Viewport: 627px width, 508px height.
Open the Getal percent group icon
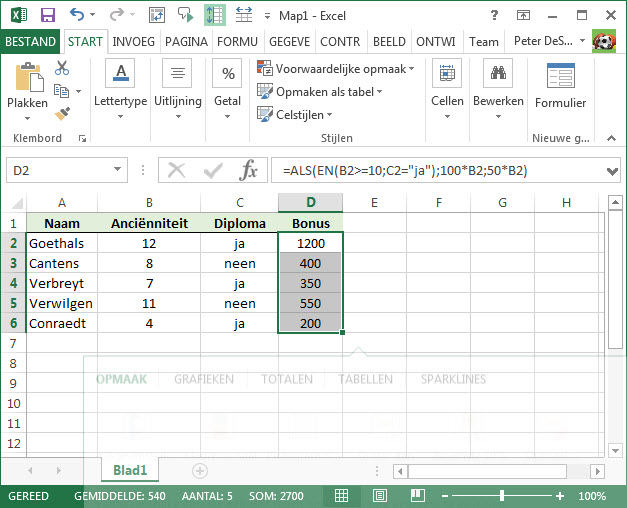[x=227, y=73]
